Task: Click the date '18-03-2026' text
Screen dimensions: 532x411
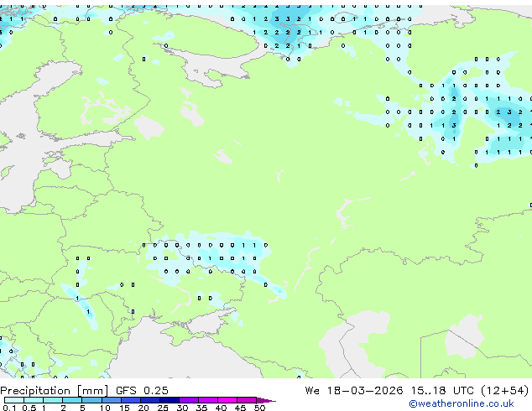Action: point(365,391)
